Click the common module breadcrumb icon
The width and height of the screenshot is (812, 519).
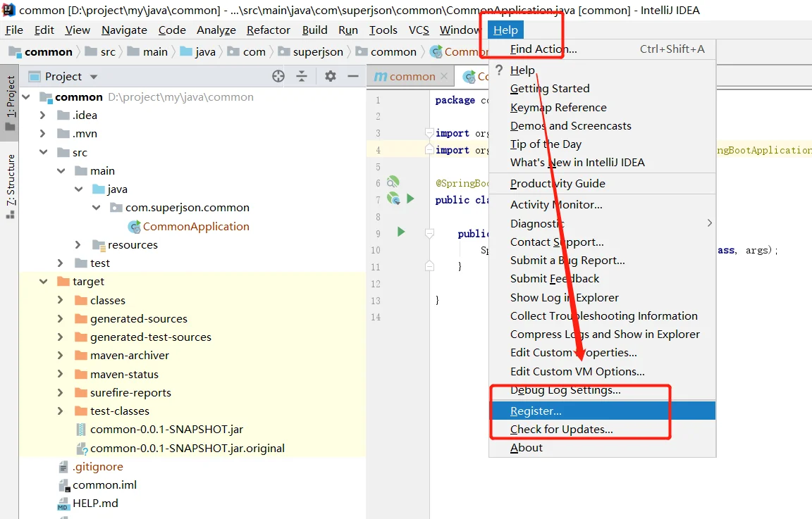pyautogui.click(x=15, y=51)
